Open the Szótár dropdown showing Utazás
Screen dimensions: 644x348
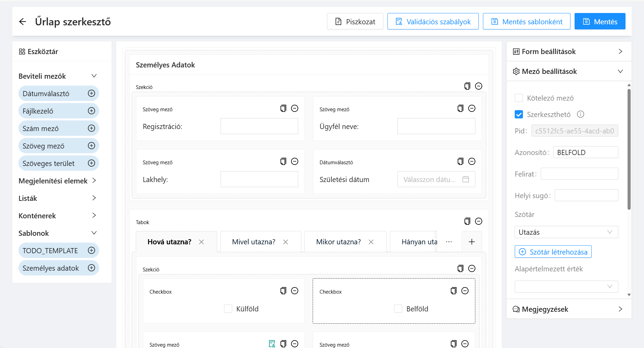pyautogui.click(x=566, y=232)
